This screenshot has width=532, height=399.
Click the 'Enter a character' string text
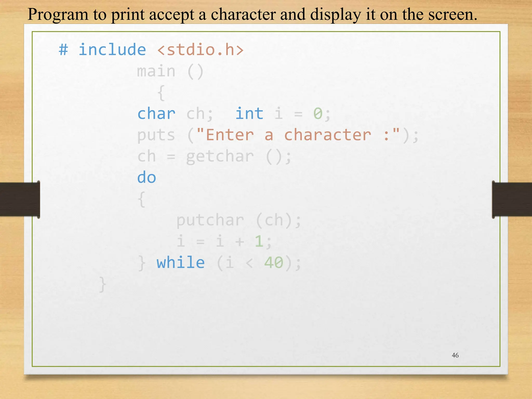(288, 135)
